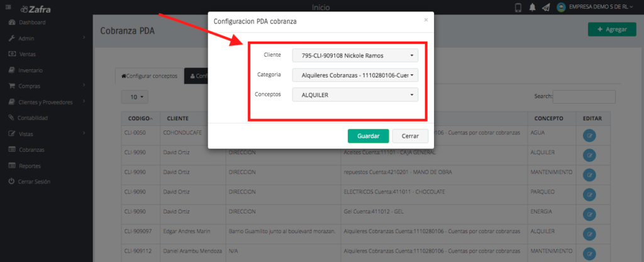Open the mobile device icon in header
Image resolution: width=644 pixels, height=262 pixels.
pos(518,8)
